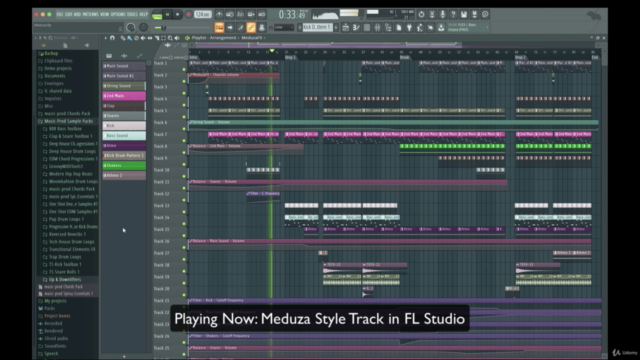Toggle wait for input before recording
Image resolution: width=640 pixels, height=360 pixels.
230,14
